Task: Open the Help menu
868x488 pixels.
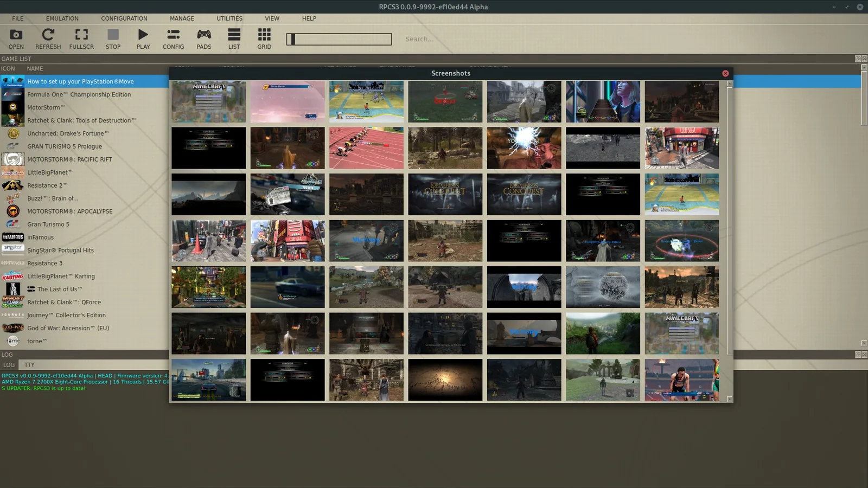Action: coord(309,18)
